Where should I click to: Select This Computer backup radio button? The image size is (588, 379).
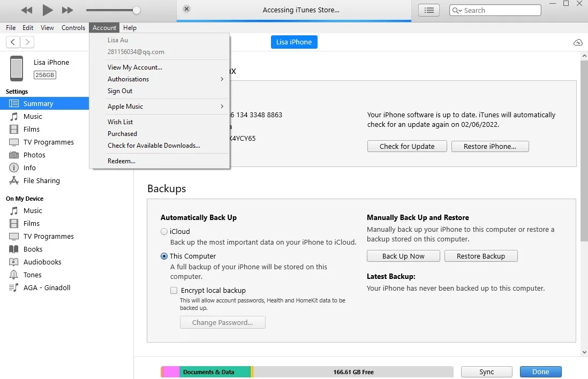tap(164, 256)
